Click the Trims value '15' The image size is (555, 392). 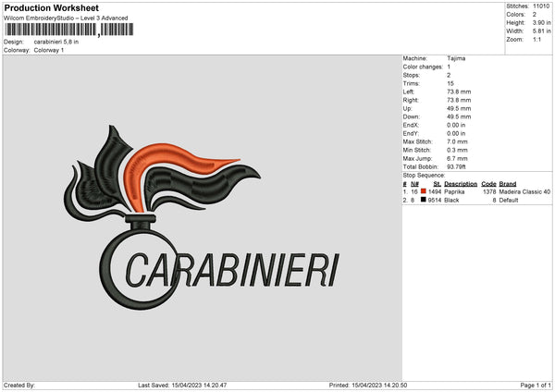click(450, 83)
